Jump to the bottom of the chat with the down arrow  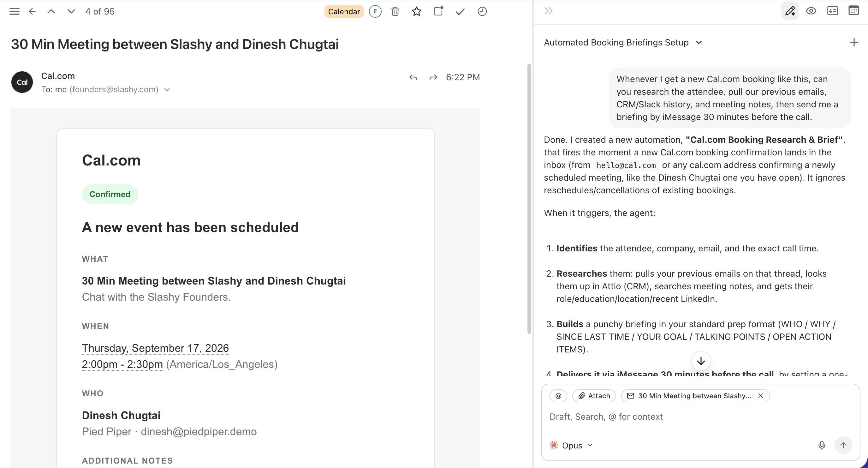(701, 361)
